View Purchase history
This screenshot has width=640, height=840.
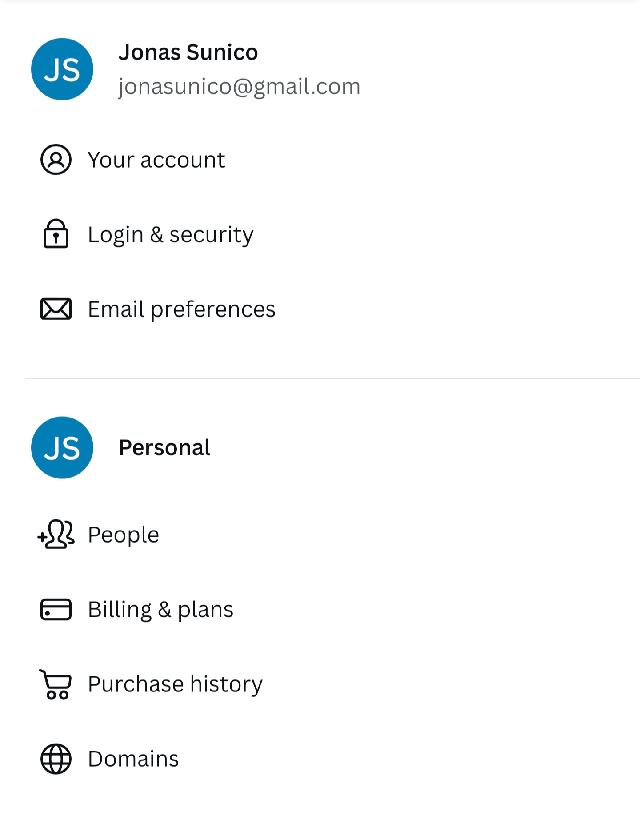(x=175, y=684)
